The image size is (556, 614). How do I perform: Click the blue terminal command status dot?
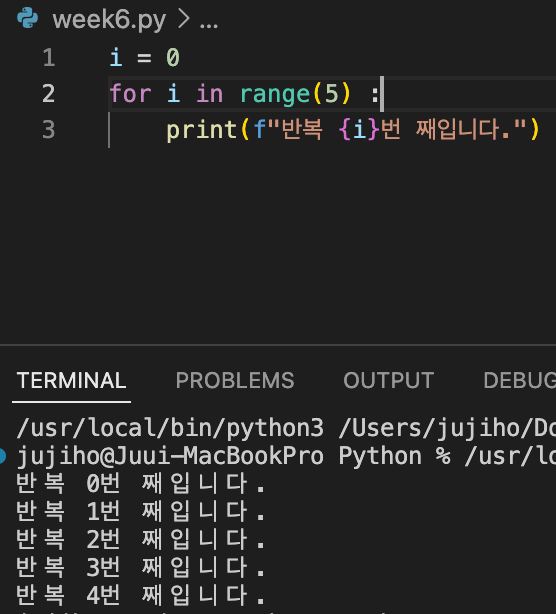(2, 456)
